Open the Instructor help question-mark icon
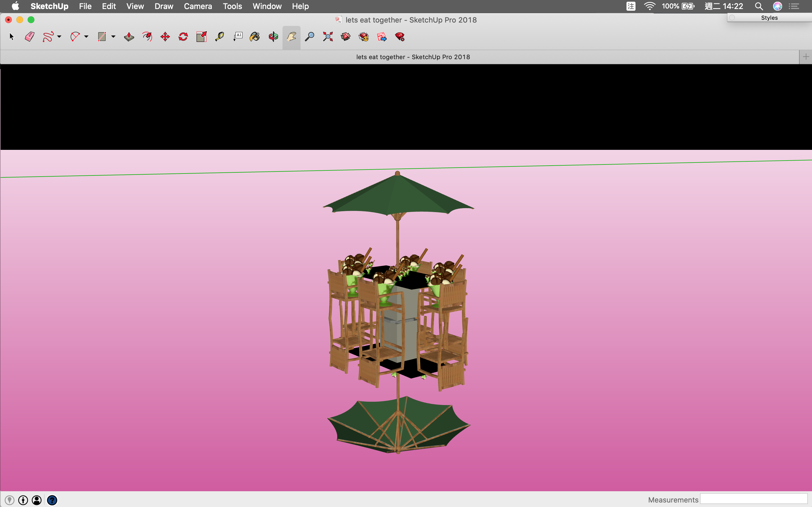Image resolution: width=812 pixels, height=507 pixels. point(52,500)
